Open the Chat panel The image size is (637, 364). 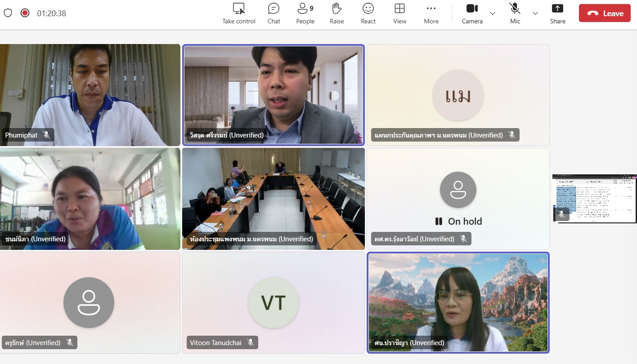(x=274, y=9)
